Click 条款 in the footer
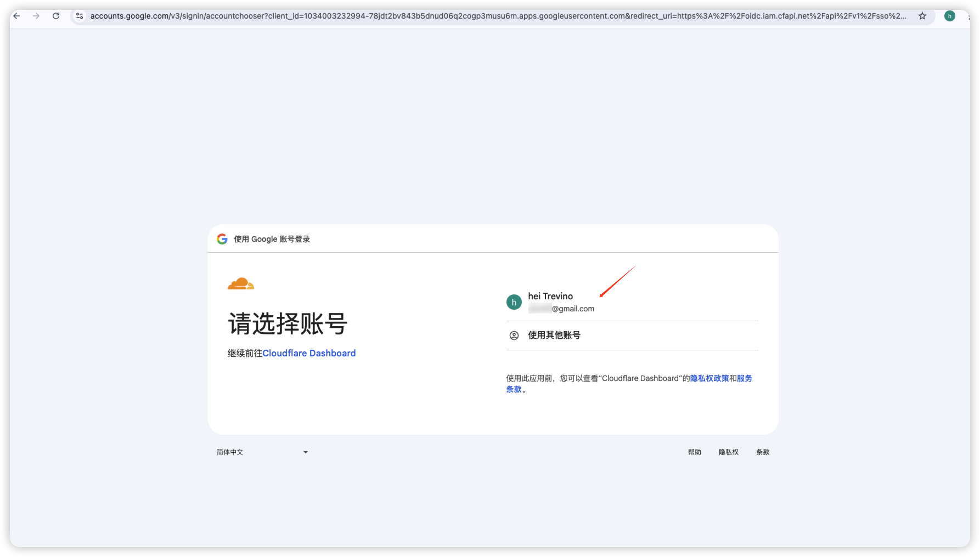The height and width of the screenshot is (557, 980). coord(763,452)
